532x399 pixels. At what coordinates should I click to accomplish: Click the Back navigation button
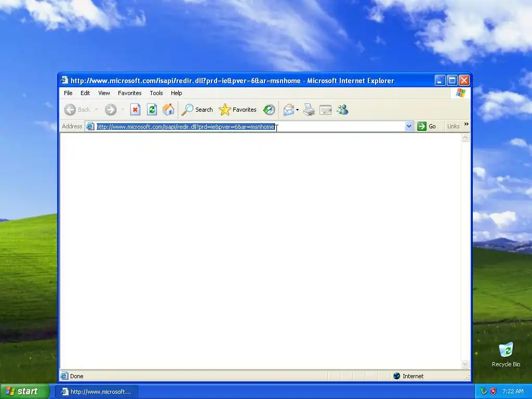[77, 110]
